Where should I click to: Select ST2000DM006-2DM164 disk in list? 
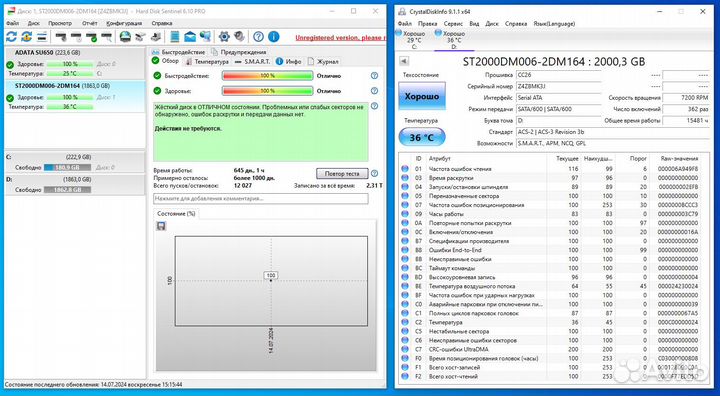75,96
